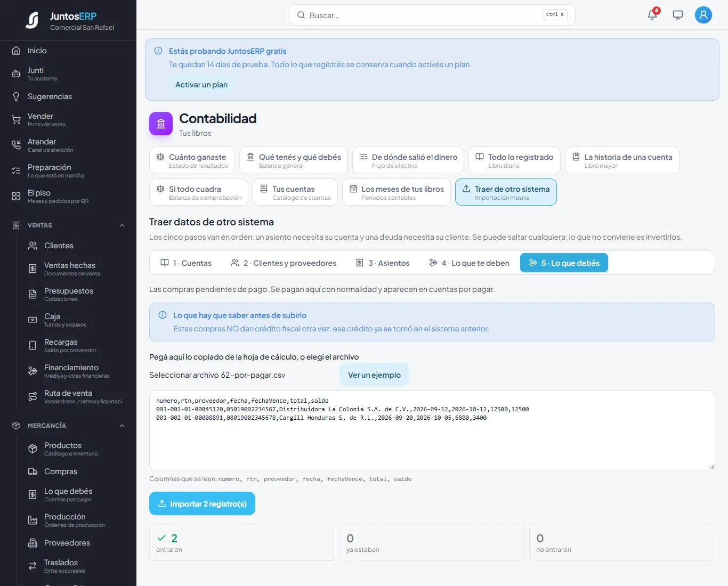Select Traer de otro sistema tab
Image resolution: width=728 pixels, height=586 pixels.
coord(506,192)
